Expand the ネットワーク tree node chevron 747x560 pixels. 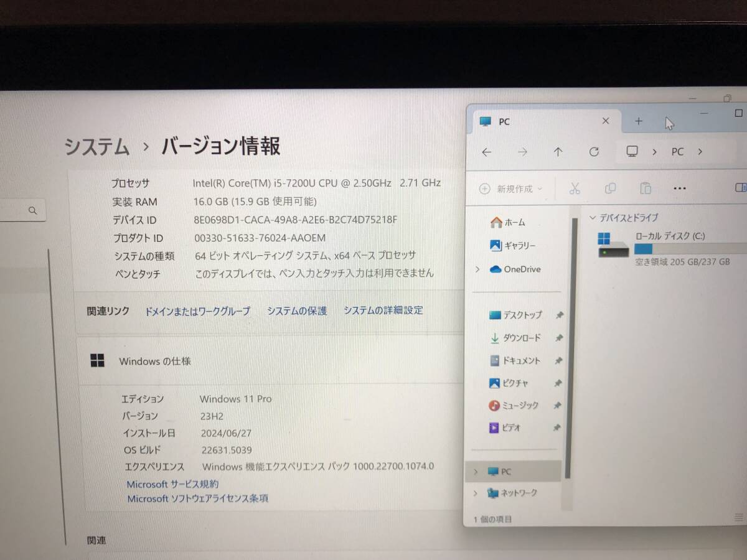pyautogui.click(x=476, y=493)
